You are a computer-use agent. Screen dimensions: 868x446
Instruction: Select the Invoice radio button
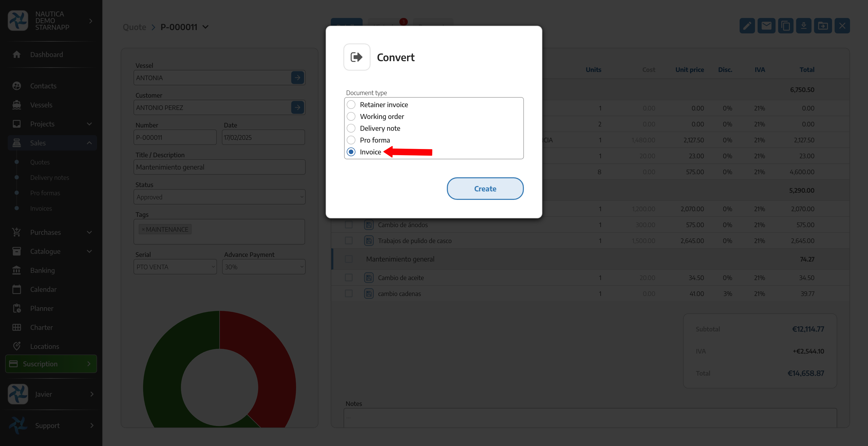click(x=351, y=152)
